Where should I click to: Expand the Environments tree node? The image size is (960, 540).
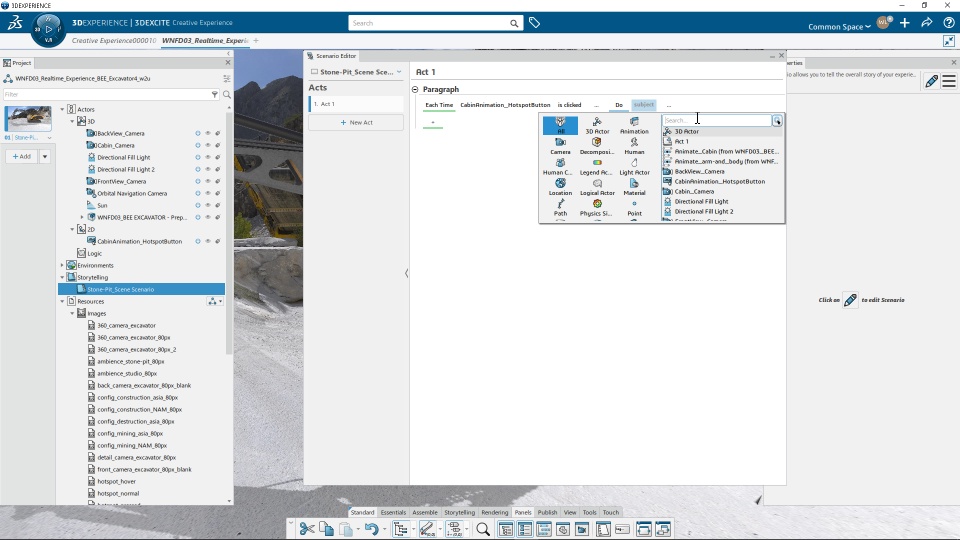coord(62,265)
